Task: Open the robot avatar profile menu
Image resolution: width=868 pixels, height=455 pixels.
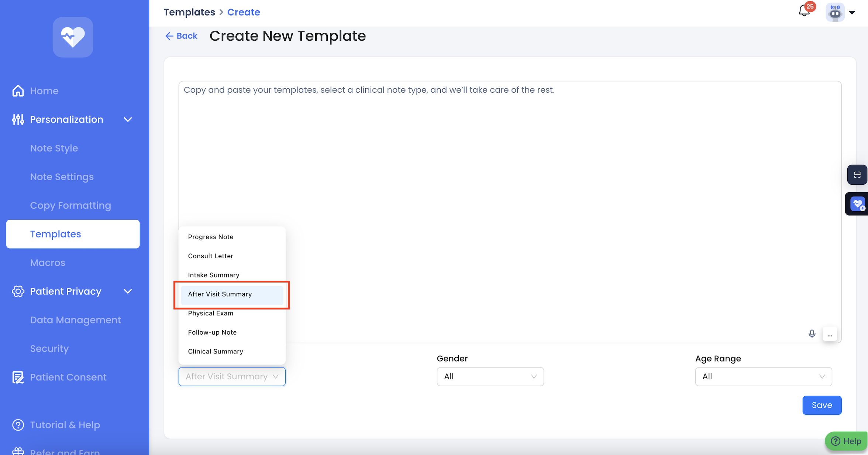Action: [836, 13]
